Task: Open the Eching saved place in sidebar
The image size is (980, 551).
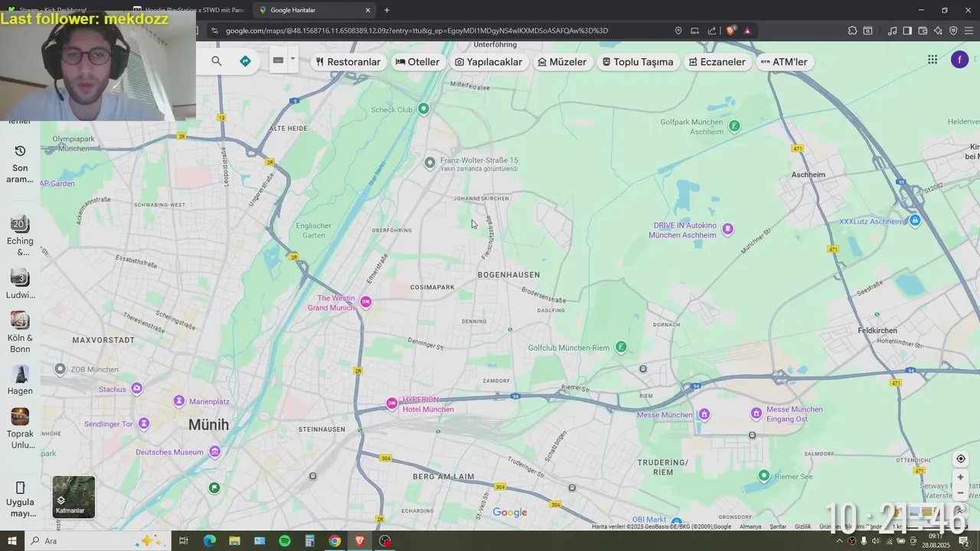Action: pos(20,223)
